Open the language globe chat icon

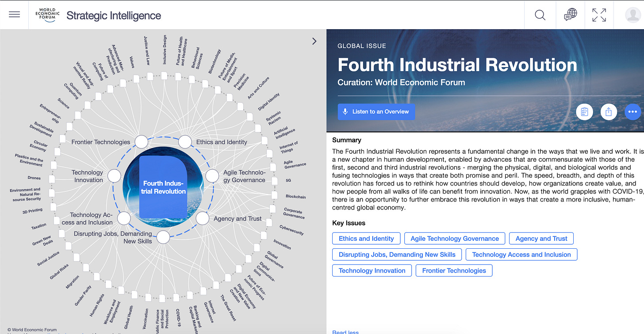570,15
